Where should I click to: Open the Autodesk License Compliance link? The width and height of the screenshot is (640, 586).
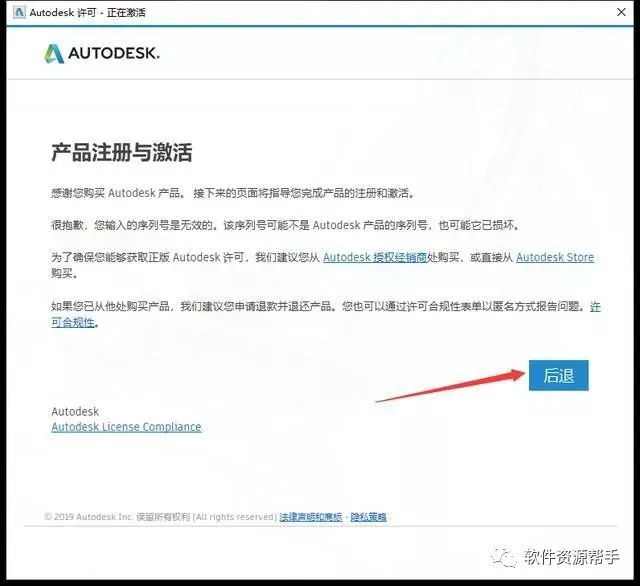tap(126, 427)
